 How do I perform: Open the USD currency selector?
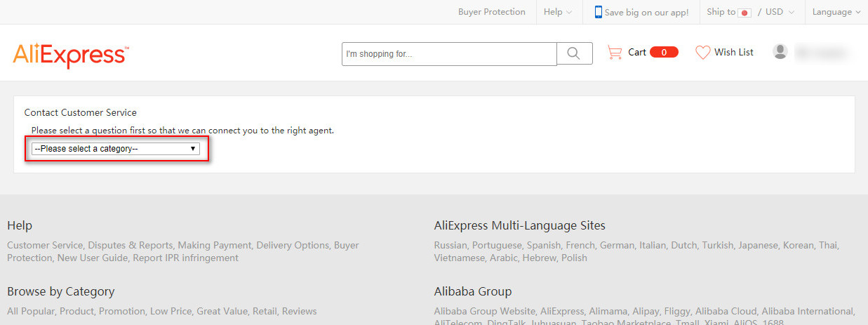[780, 12]
